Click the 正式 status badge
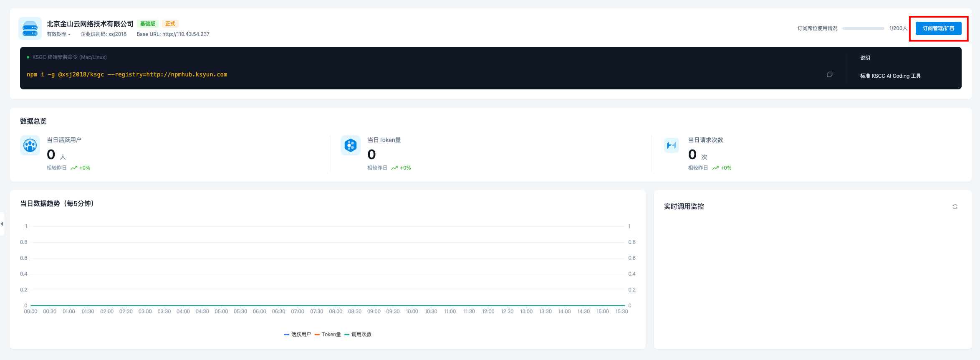980x360 pixels. tap(170, 24)
